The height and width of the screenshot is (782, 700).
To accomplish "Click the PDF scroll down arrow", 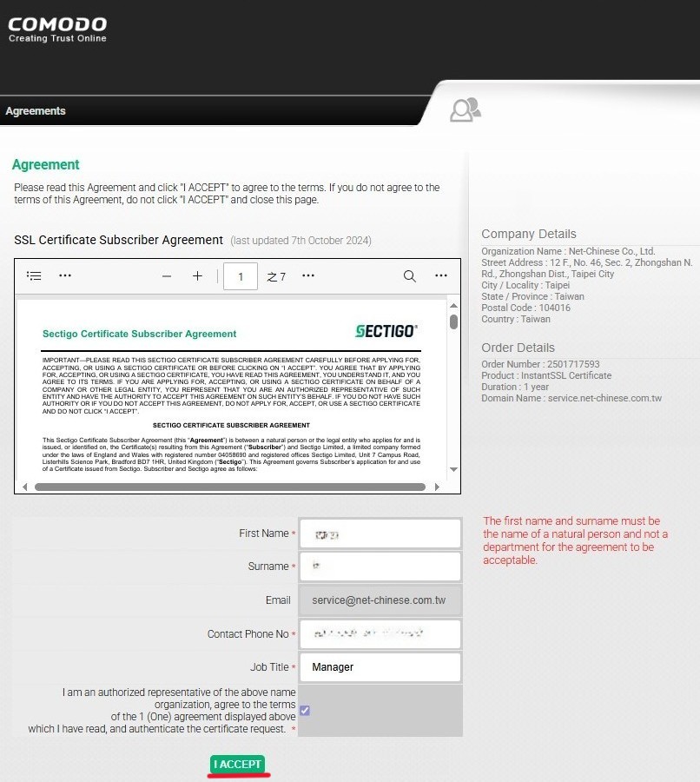I will pyautogui.click(x=453, y=469).
